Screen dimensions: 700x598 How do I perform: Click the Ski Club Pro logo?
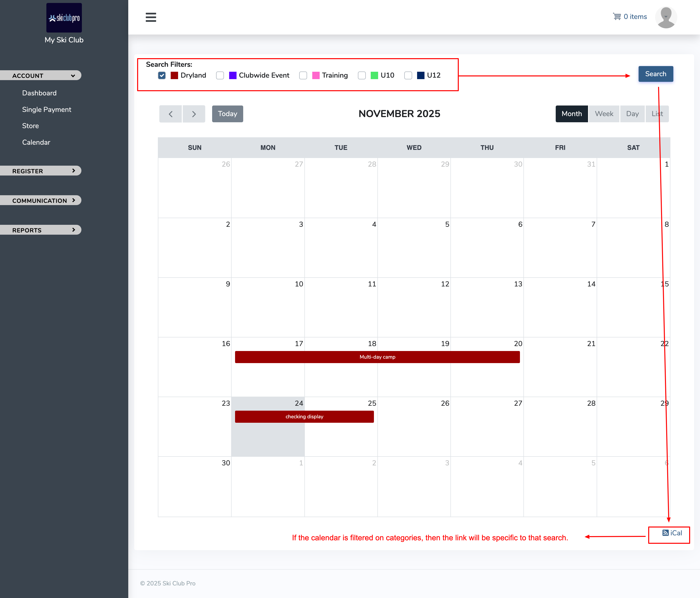pos(64,18)
